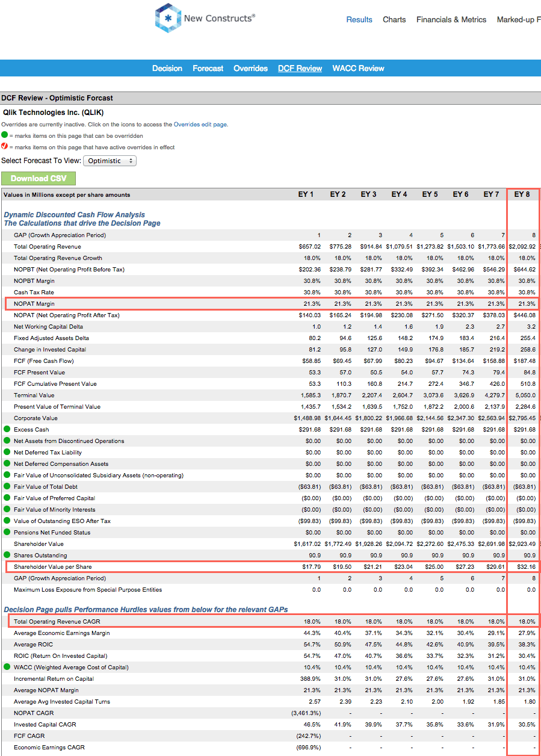The image size is (541, 756).
Task: Open the Results top navigation item
Action: pos(359,19)
